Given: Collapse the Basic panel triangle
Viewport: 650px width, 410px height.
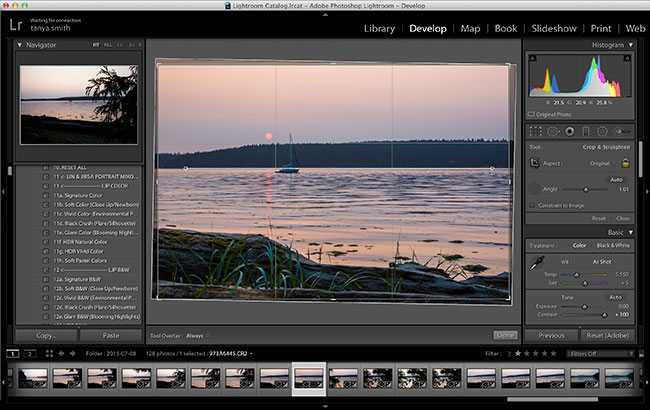Looking at the screenshot, I should click(631, 232).
